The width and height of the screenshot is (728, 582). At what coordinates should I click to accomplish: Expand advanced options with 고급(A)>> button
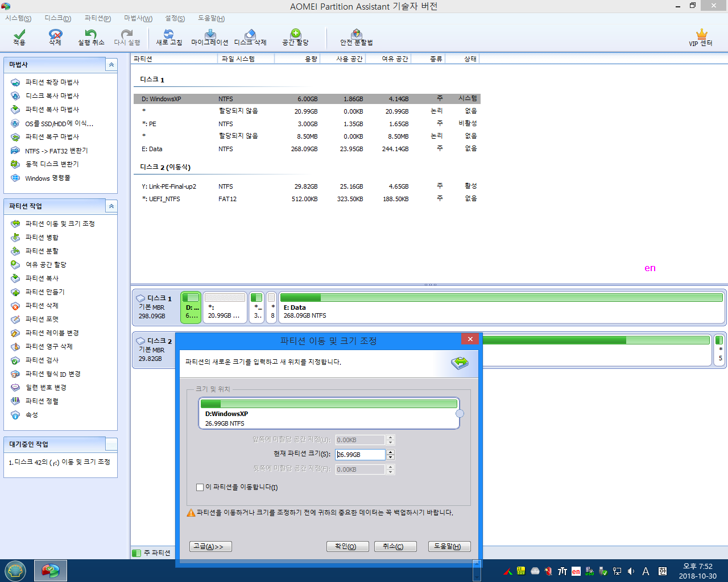point(210,546)
